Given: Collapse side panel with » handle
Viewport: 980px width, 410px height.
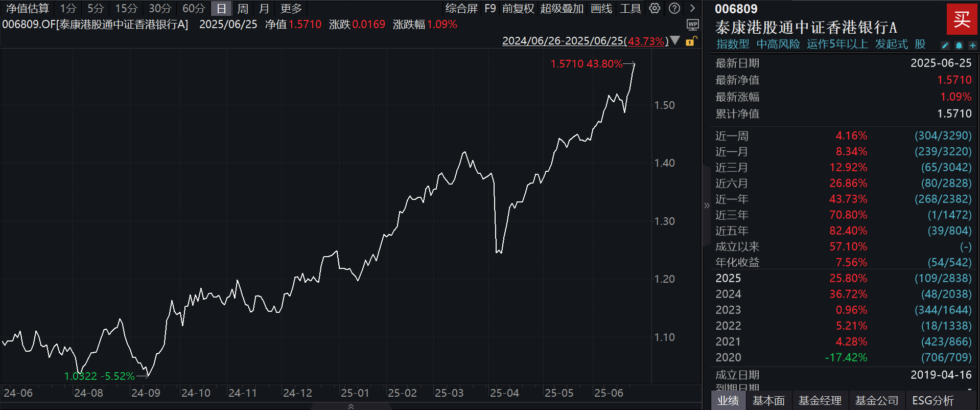Looking at the screenshot, I should [707, 206].
